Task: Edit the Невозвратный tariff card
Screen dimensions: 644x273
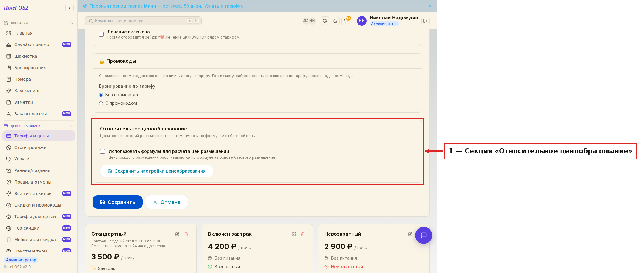Action: pyautogui.click(x=410, y=234)
